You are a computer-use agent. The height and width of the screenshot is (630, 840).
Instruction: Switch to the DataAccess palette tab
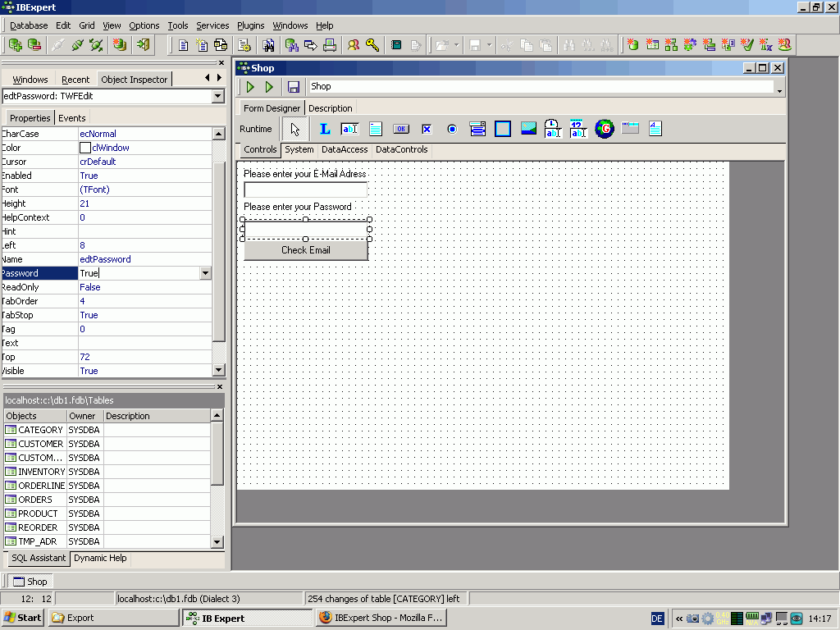tap(345, 149)
